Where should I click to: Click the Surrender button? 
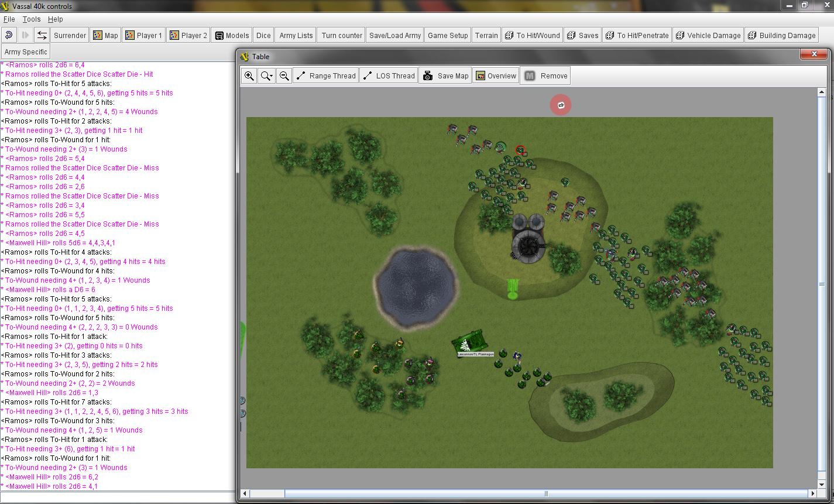pyautogui.click(x=70, y=35)
